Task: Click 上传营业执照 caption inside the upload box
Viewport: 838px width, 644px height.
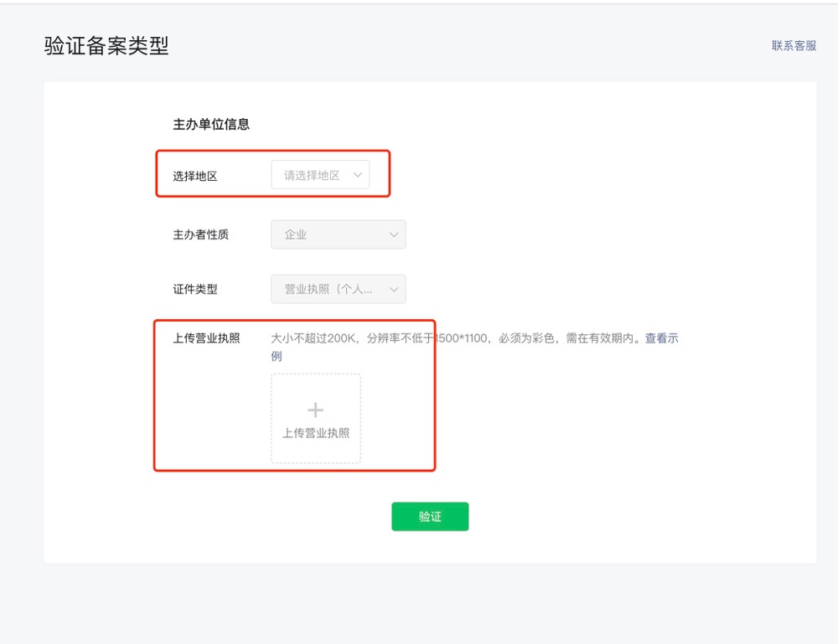Action: point(316,433)
